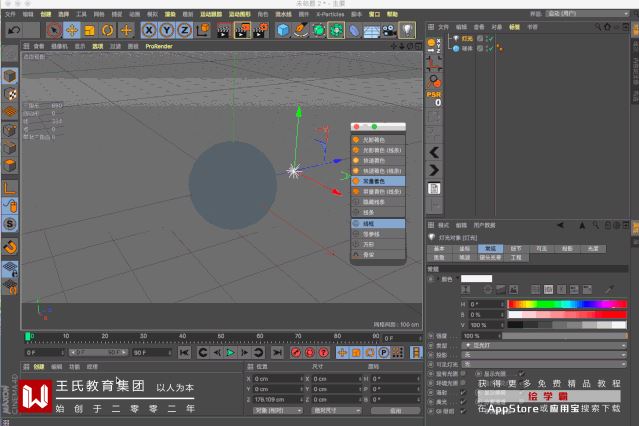This screenshot has height=426, width=639.
Task: Open the ProRender viewport menu
Action: click(159, 46)
